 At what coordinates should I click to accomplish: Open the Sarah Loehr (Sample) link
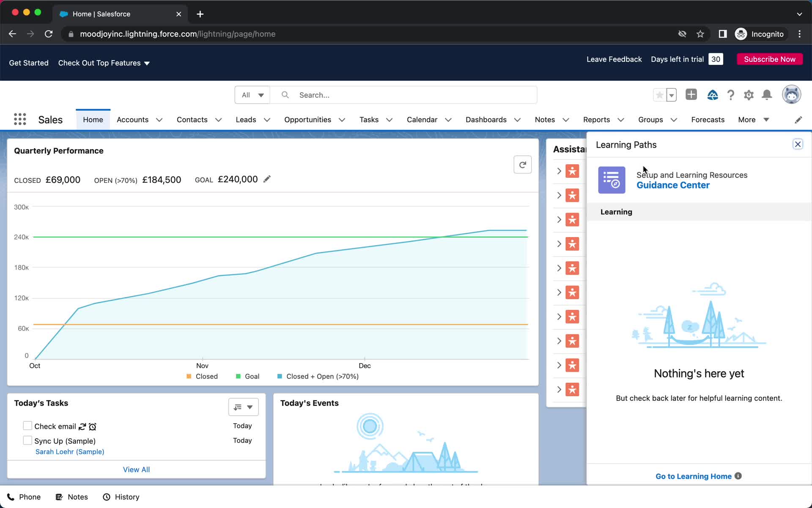click(x=70, y=452)
